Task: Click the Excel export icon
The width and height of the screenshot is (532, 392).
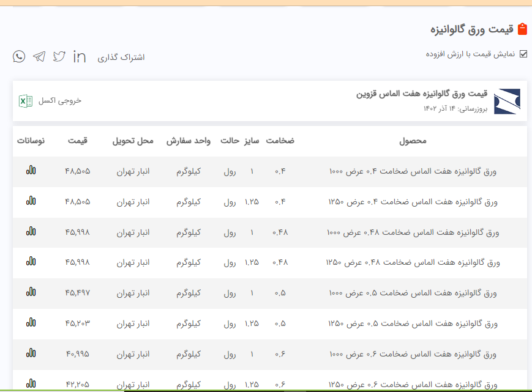Action: (25, 101)
